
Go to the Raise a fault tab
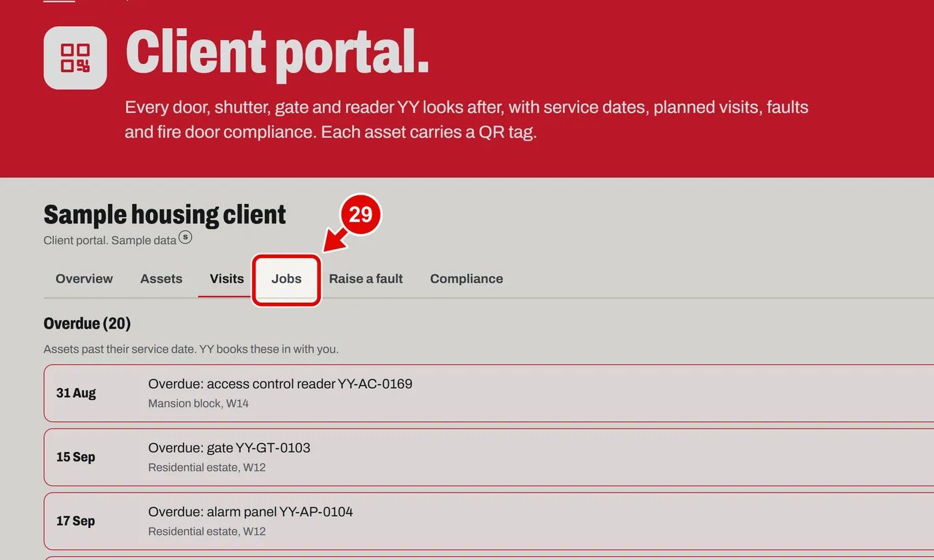366,279
